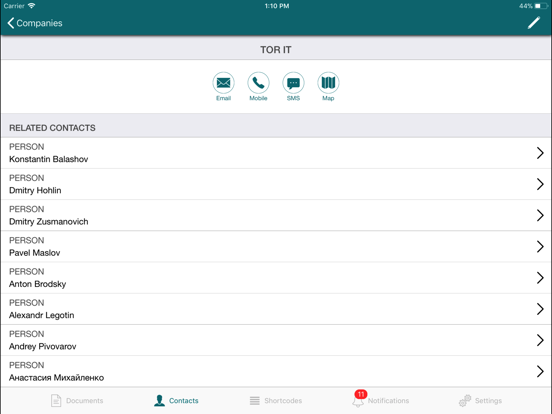This screenshot has width=552, height=414.
Task: Open chevron for Dmitry Zusmanovich
Action: click(x=540, y=215)
